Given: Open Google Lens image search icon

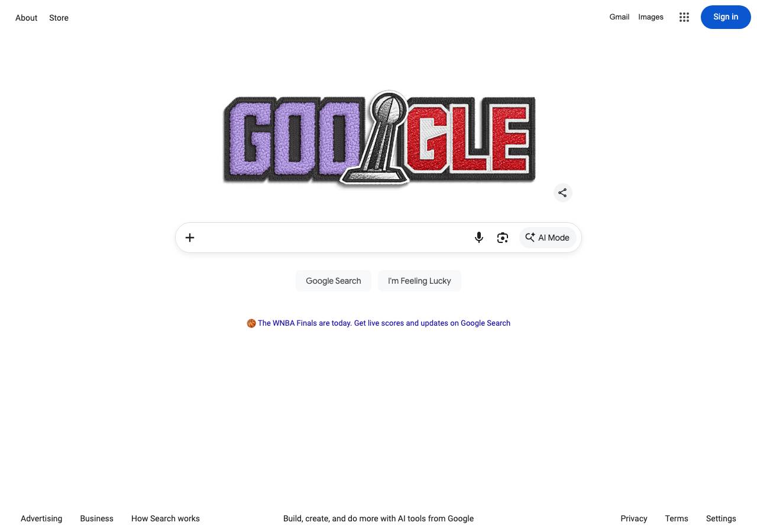Looking at the screenshot, I should (503, 238).
